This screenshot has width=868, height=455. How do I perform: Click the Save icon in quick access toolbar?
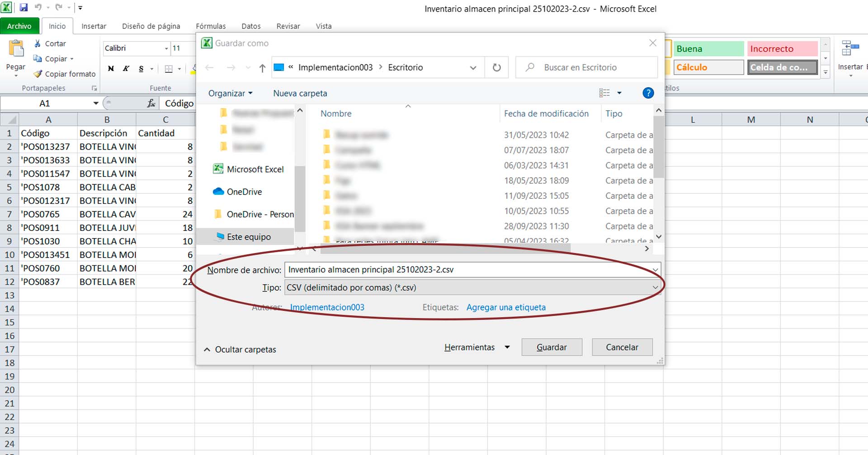[24, 7]
